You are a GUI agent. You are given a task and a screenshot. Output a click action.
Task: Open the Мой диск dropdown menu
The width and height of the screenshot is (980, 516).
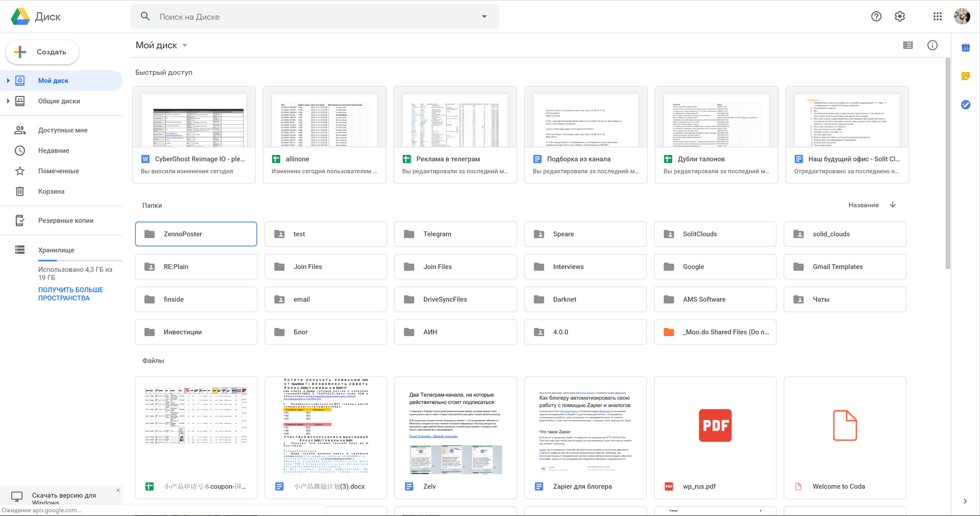coord(185,45)
